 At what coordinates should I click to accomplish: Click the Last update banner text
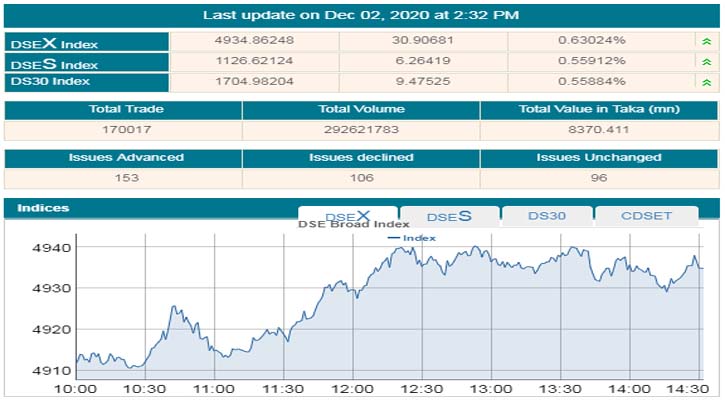coord(361,15)
